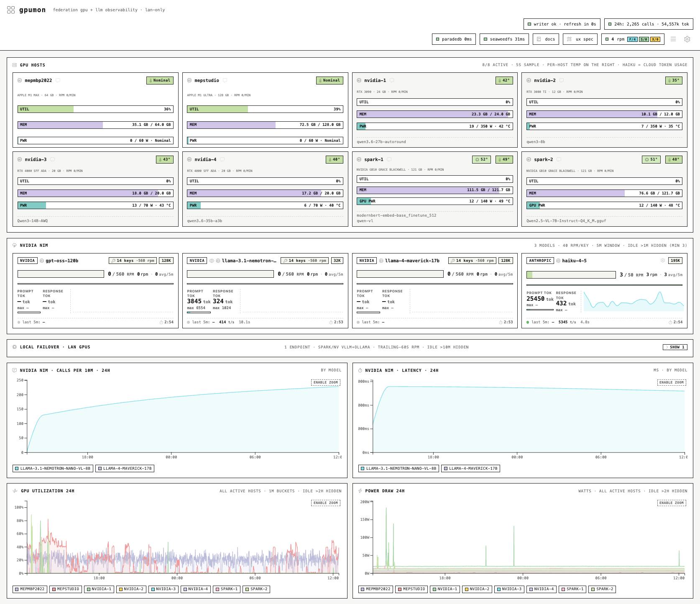Viewport: 700px width, 604px height.
Task: Click the ux spec tools icon
Action: tap(569, 39)
